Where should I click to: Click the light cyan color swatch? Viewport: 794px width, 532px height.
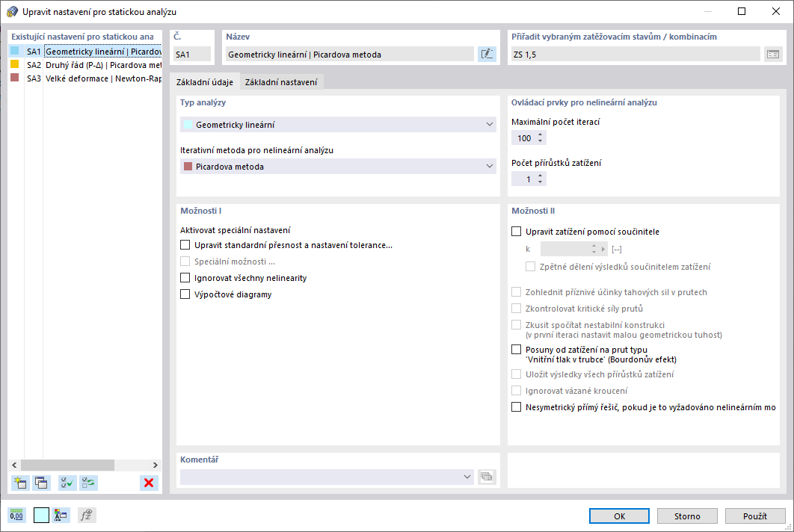click(41, 515)
